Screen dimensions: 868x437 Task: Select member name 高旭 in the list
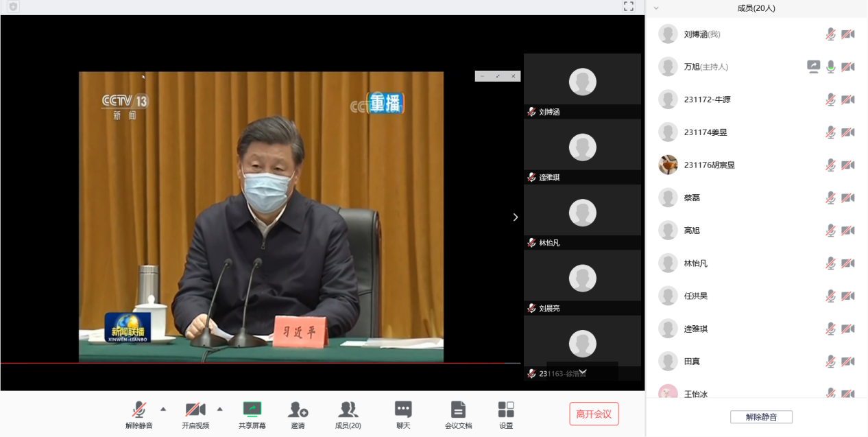(x=692, y=231)
